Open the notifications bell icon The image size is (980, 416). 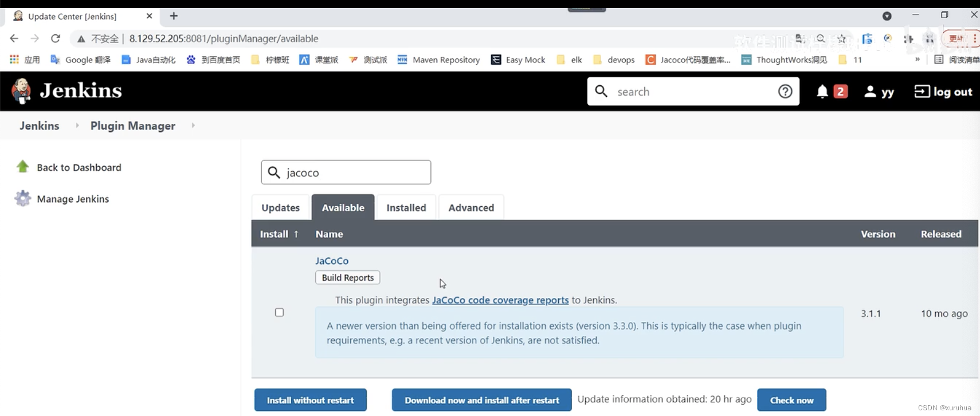822,92
